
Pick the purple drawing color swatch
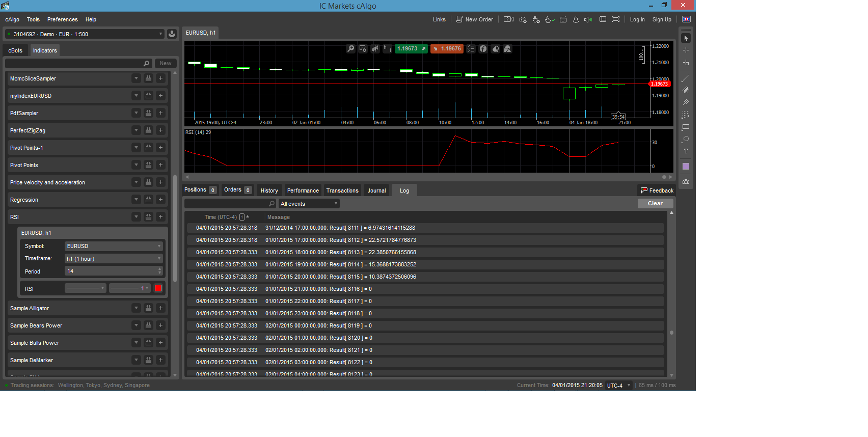click(686, 167)
